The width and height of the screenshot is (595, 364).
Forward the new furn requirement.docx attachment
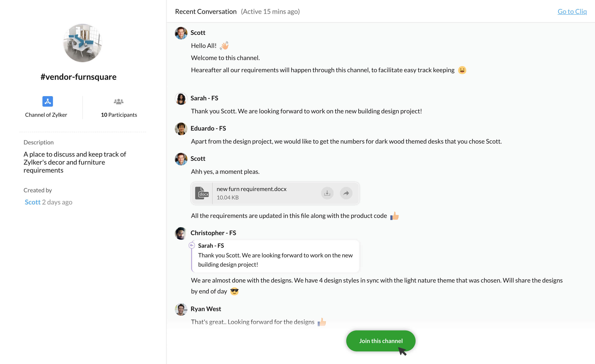tap(346, 193)
